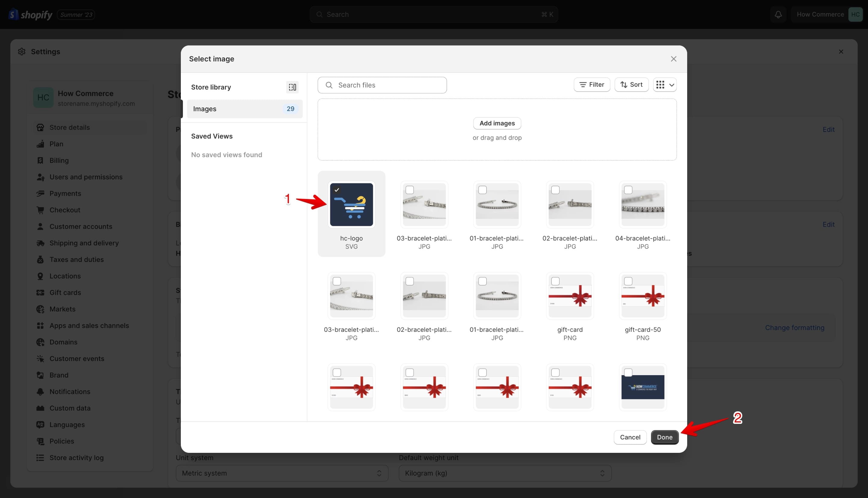Check the 04-bracelet-plati image checkbox
This screenshot has height=498, width=868.
[628, 190]
